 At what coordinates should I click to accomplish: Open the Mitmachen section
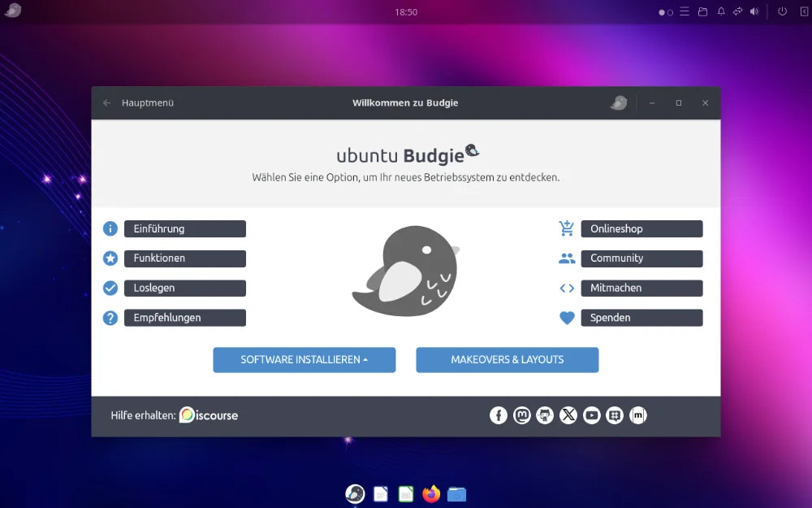[641, 289]
